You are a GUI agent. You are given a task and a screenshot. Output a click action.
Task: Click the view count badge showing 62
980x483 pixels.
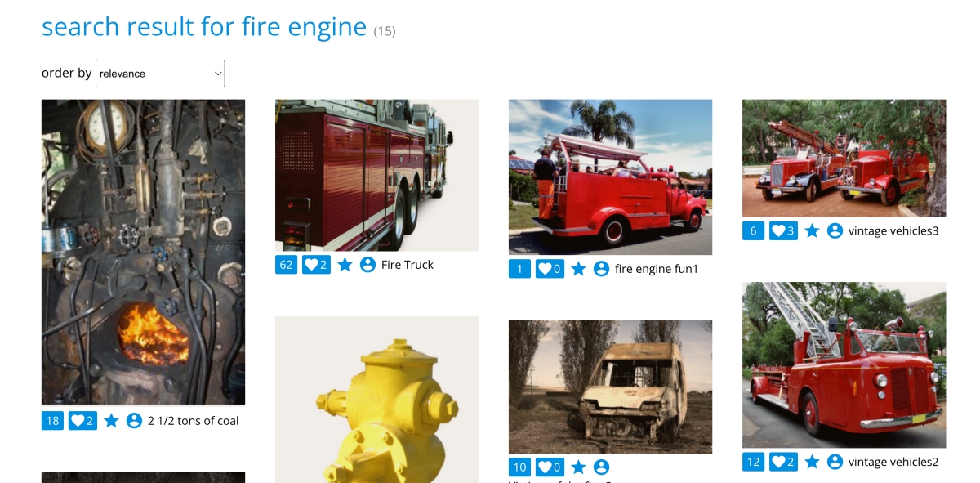[286, 265]
